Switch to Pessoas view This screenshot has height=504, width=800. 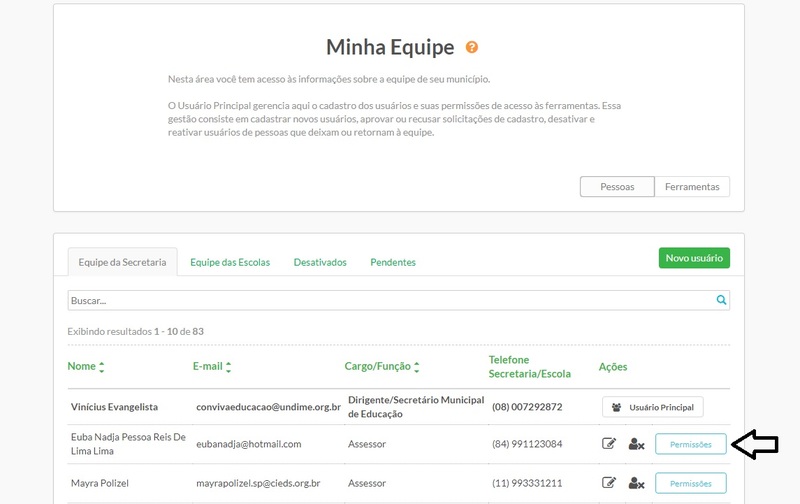(x=617, y=187)
